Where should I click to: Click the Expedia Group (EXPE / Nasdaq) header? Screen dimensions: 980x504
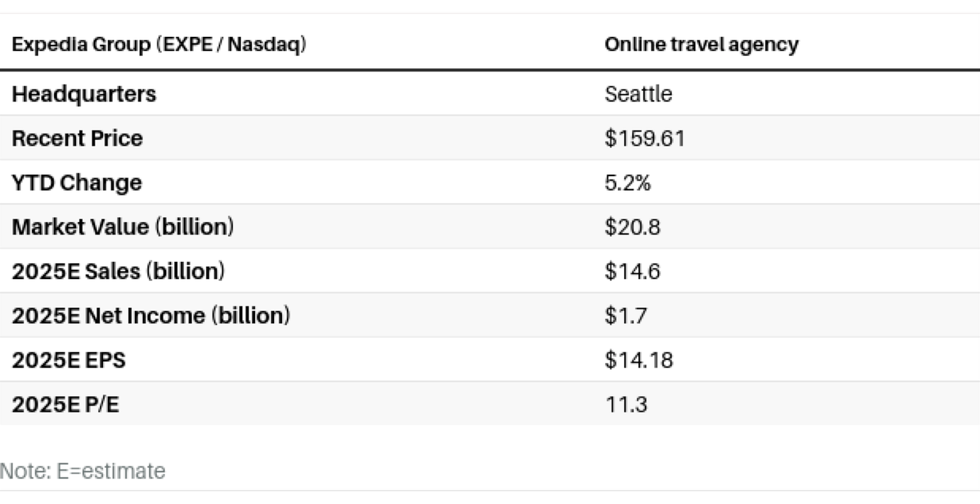[x=159, y=45]
